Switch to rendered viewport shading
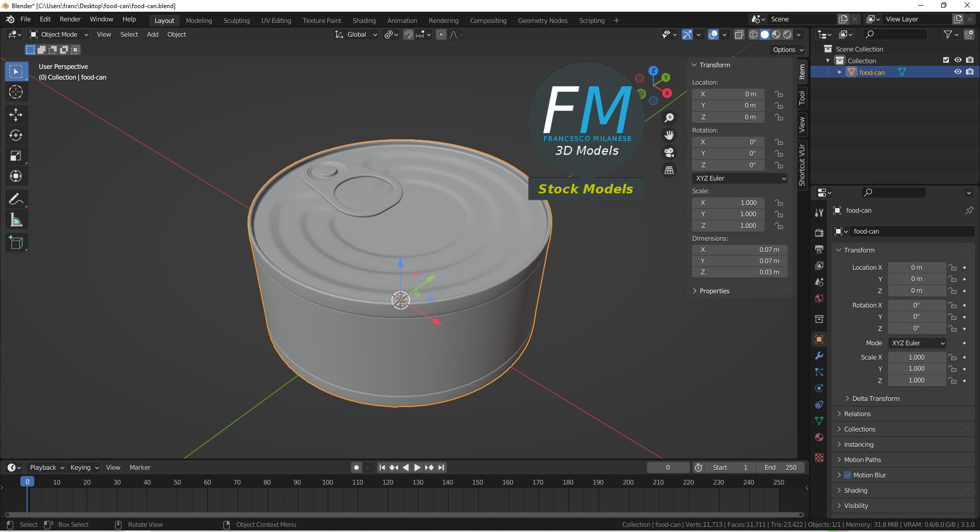 click(788, 35)
